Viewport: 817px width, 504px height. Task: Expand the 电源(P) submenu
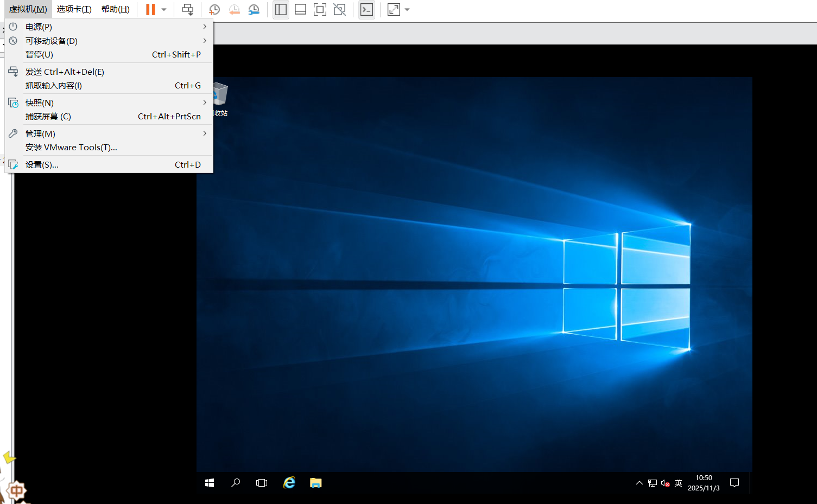[x=109, y=27]
